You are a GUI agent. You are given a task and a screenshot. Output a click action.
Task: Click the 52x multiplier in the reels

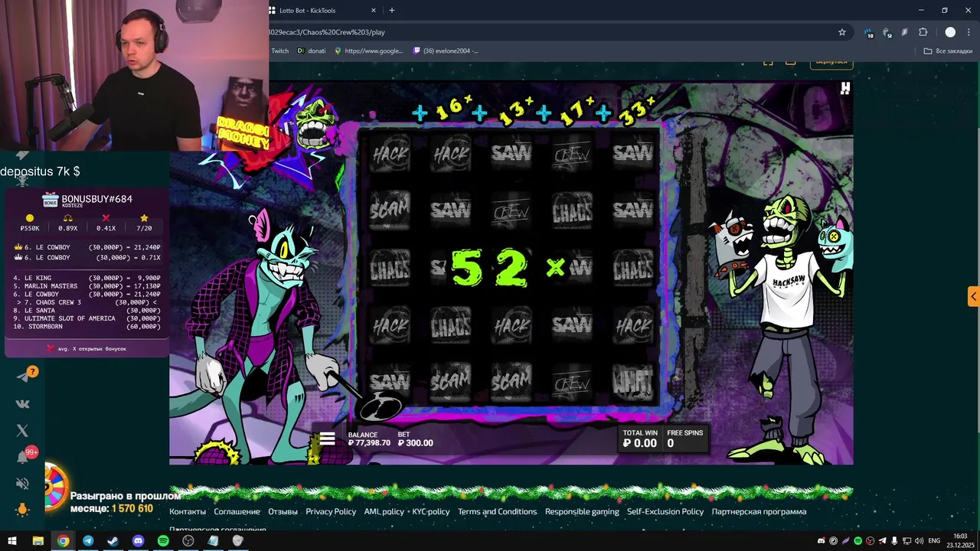[x=509, y=268]
